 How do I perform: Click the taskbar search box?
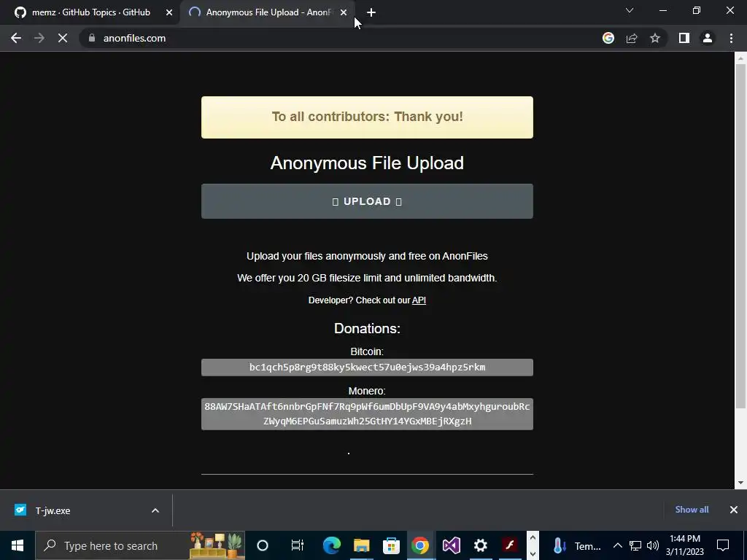pos(140,545)
